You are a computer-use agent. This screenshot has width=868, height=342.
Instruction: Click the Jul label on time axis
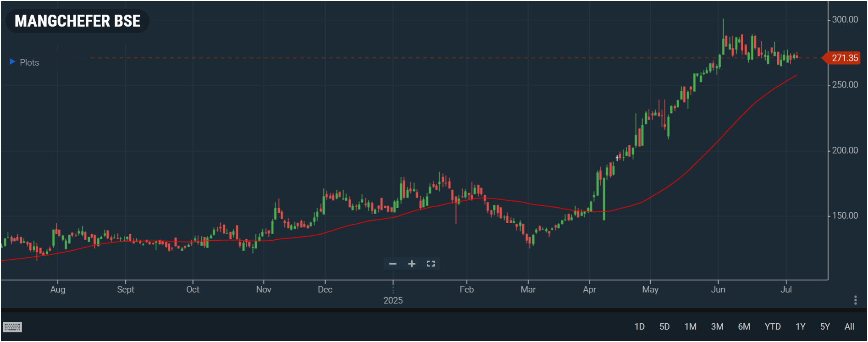point(786,289)
